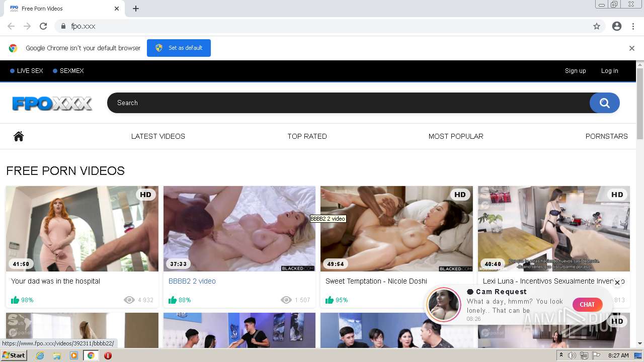Click the views eye icon beside 1 507
The width and height of the screenshot is (644, 362).
(x=286, y=300)
